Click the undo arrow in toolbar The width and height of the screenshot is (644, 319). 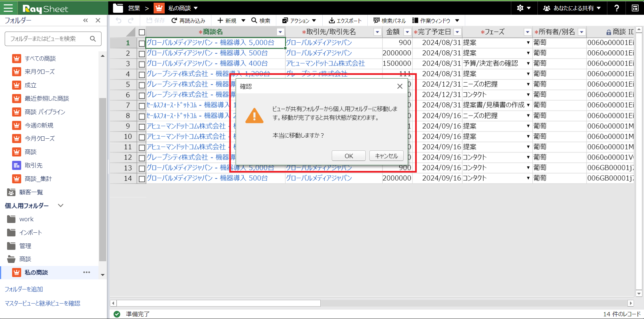click(118, 20)
